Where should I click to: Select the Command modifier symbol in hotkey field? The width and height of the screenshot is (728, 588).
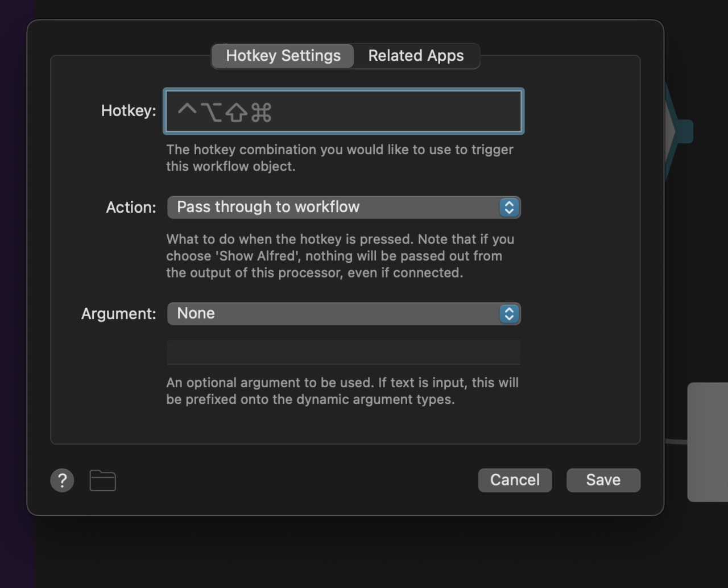tap(261, 113)
